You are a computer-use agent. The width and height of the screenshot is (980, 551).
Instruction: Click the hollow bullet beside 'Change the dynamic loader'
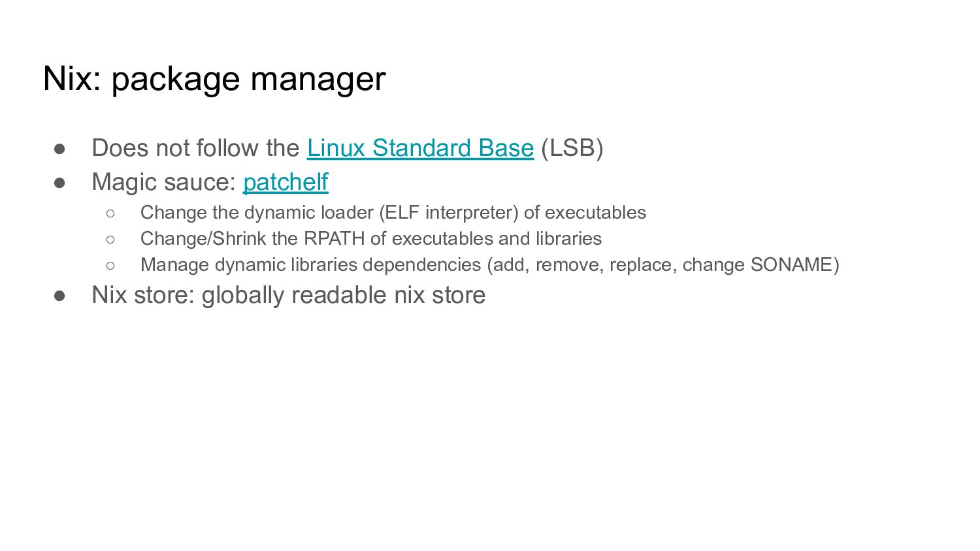pyautogui.click(x=110, y=213)
